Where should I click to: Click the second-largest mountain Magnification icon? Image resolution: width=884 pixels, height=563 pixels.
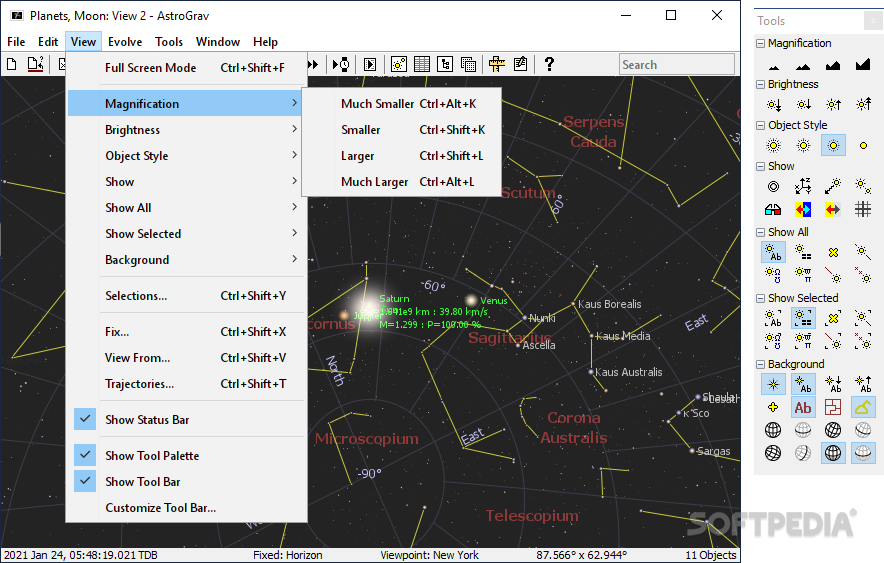coord(833,65)
